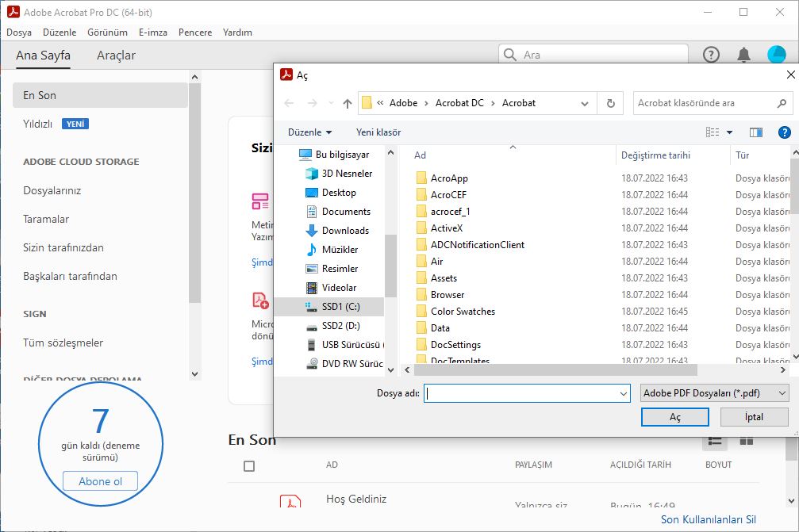Viewport: 799px width, 532px height.
Task: Click the Aç button in dialog
Action: (674, 417)
